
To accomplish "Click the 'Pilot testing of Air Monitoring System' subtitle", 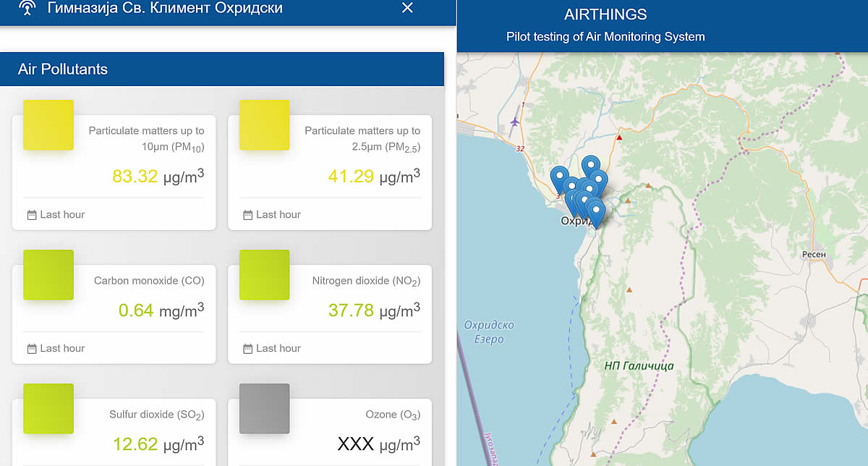I will click(x=605, y=37).
